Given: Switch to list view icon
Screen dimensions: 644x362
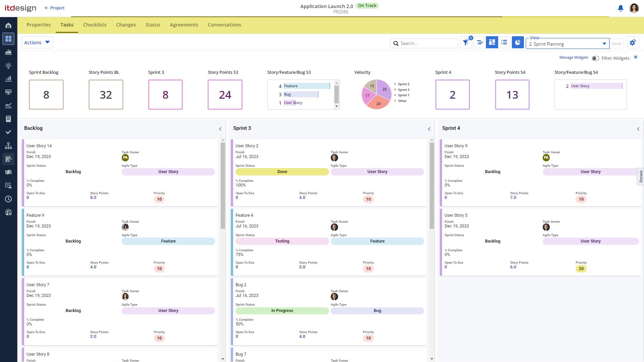Looking at the screenshot, I should pos(504,43).
